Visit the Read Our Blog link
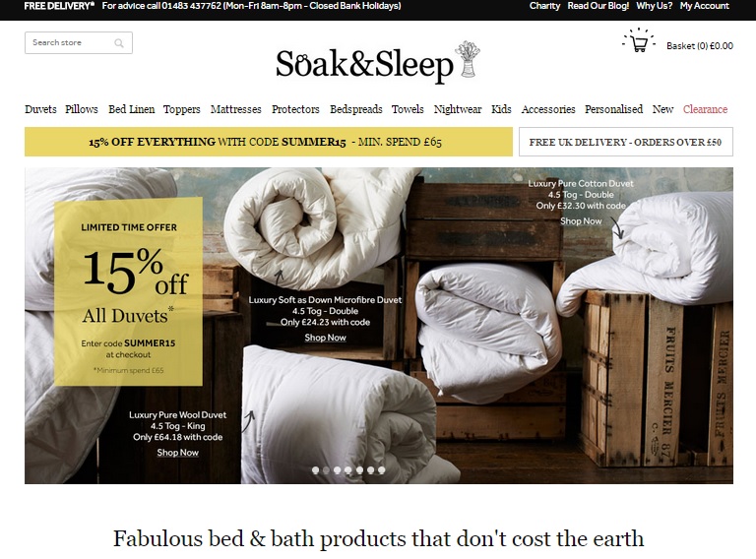The height and width of the screenshot is (559, 756). [x=598, y=6]
